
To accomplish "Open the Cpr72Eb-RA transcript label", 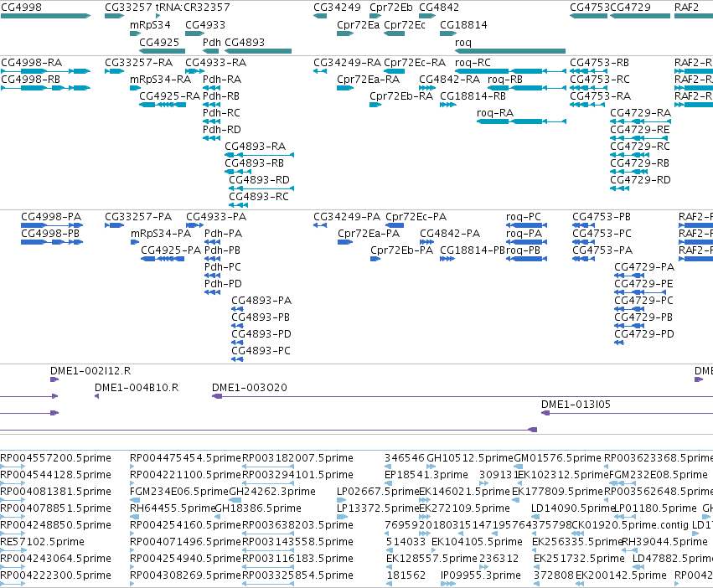I will point(401,96).
